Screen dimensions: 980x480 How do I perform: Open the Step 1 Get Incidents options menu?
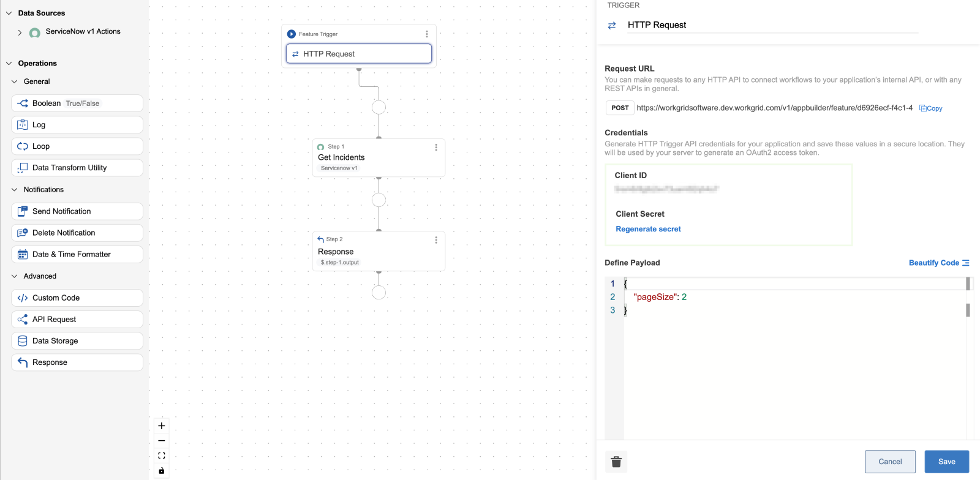tap(436, 148)
